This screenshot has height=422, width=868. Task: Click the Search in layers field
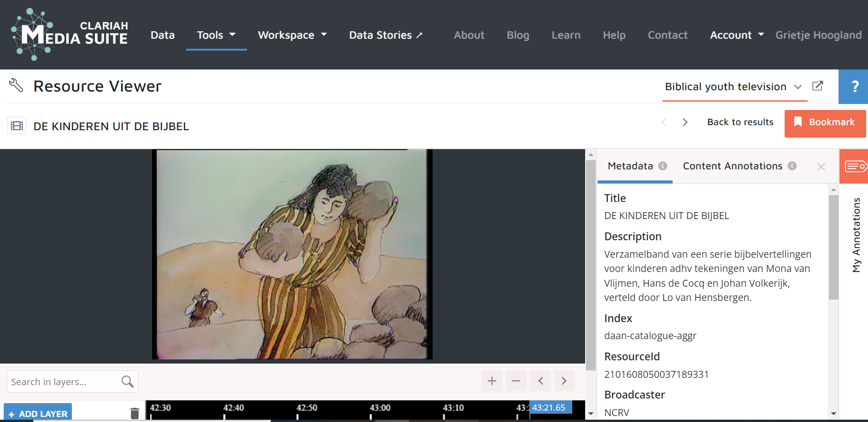click(x=64, y=382)
